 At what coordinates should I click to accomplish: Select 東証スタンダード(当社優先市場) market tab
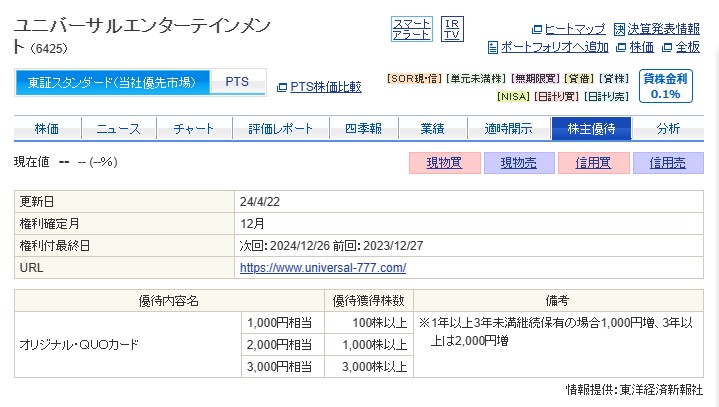pyautogui.click(x=112, y=82)
